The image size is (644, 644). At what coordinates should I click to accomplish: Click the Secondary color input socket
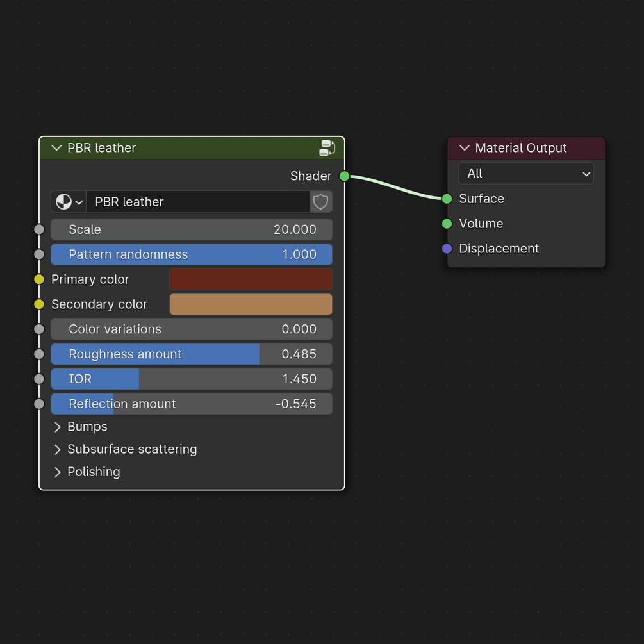[39, 304]
